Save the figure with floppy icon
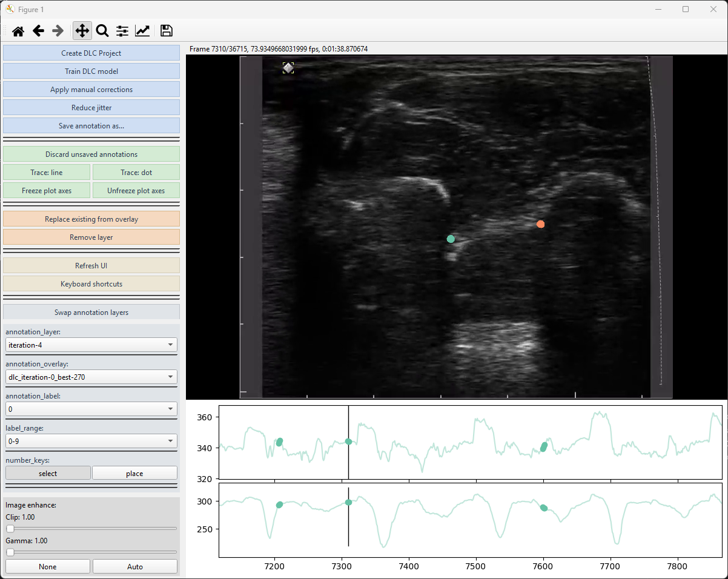This screenshot has width=728, height=579. click(x=167, y=31)
